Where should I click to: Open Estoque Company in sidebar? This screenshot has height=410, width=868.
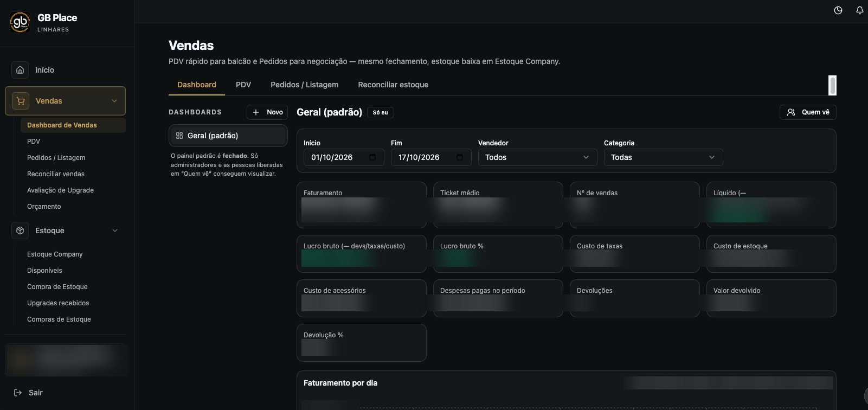(x=55, y=254)
